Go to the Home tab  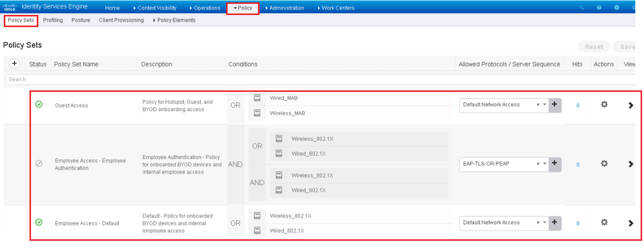[x=112, y=8]
